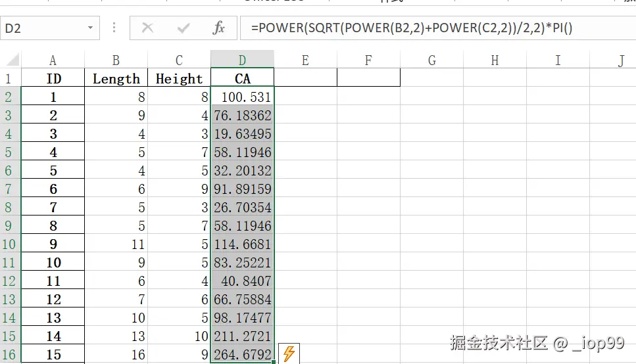The image size is (636, 364).
Task: Click ID cell 12
Action: coord(53,299)
